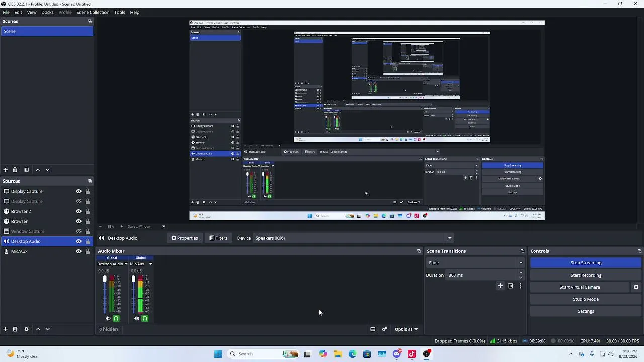
Task: Enable Studio Mode
Action: pos(586,299)
